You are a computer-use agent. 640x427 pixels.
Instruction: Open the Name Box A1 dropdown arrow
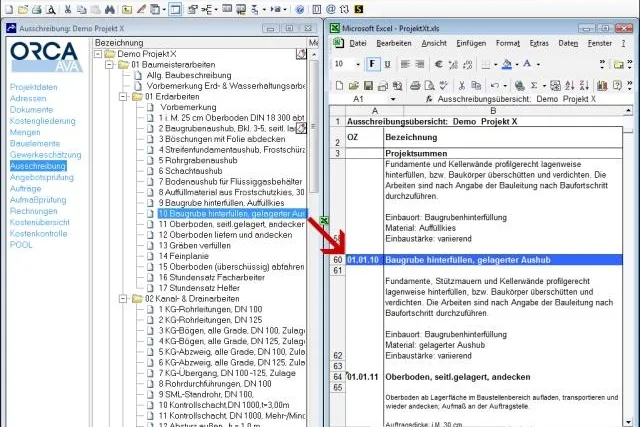tap(393, 99)
